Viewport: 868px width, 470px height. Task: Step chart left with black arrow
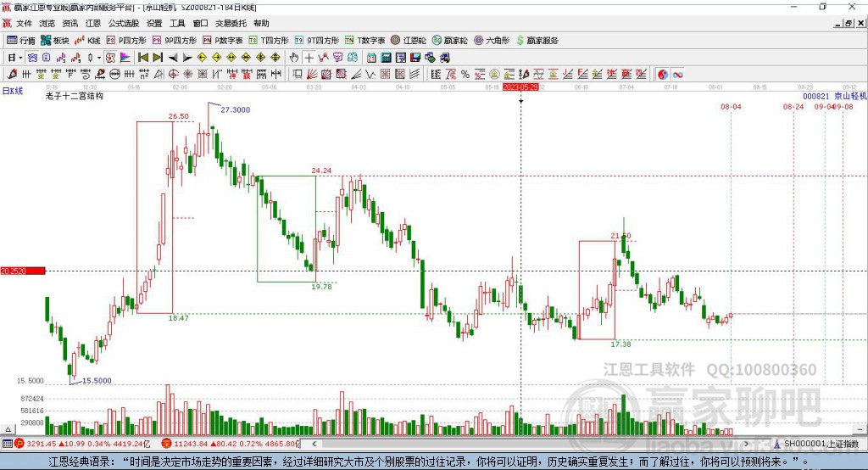coord(173,58)
